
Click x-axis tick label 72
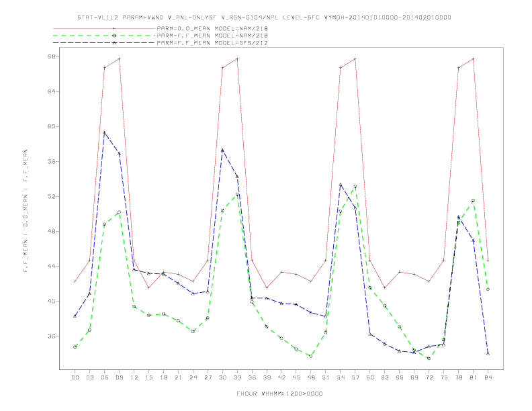coord(429,377)
